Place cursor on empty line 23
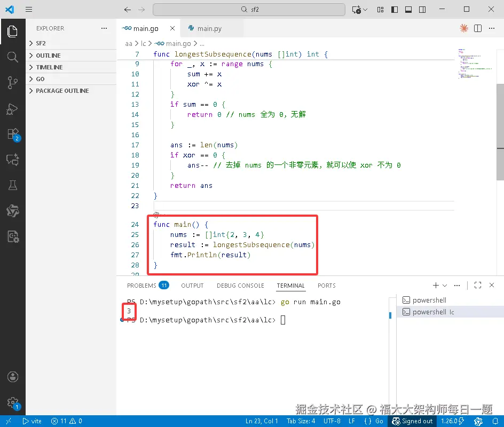This screenshot has width=504, height=427. click(304, 205)
